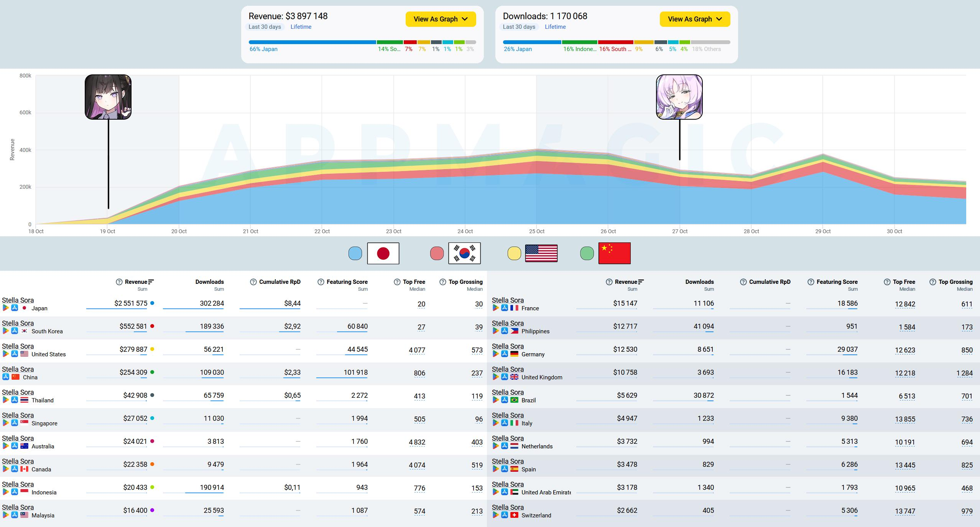Open the Stella Sora link in the South Korea row
Screen dimensions: 980x527
click(18, 323)
